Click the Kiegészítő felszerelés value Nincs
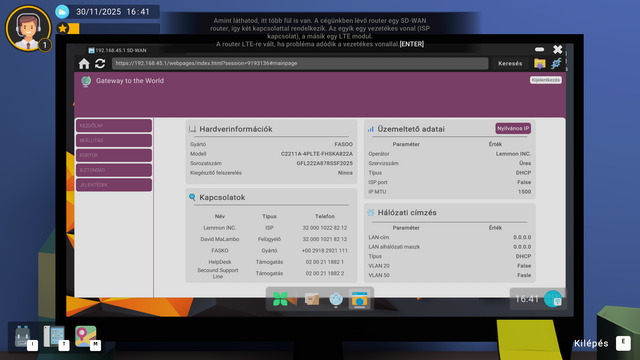The height and width of the screenshot is (360, 640). [x=345, y=173]
